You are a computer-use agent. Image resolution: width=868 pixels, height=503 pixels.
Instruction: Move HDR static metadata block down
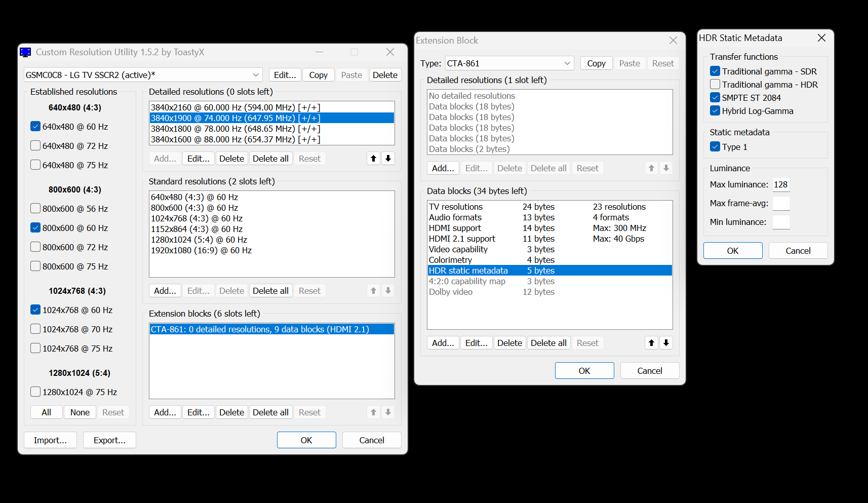(x=666, y=342)
